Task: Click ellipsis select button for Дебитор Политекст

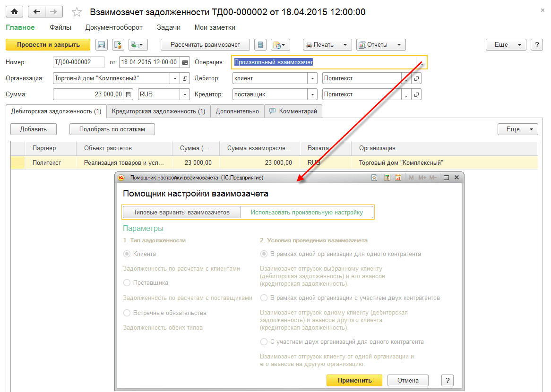Action: [406, 78]
